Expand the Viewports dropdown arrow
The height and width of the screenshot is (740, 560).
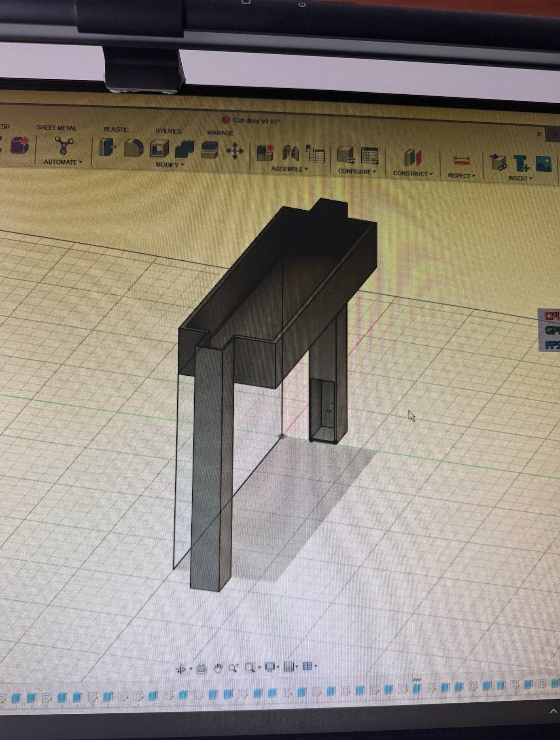coord(316,666)
